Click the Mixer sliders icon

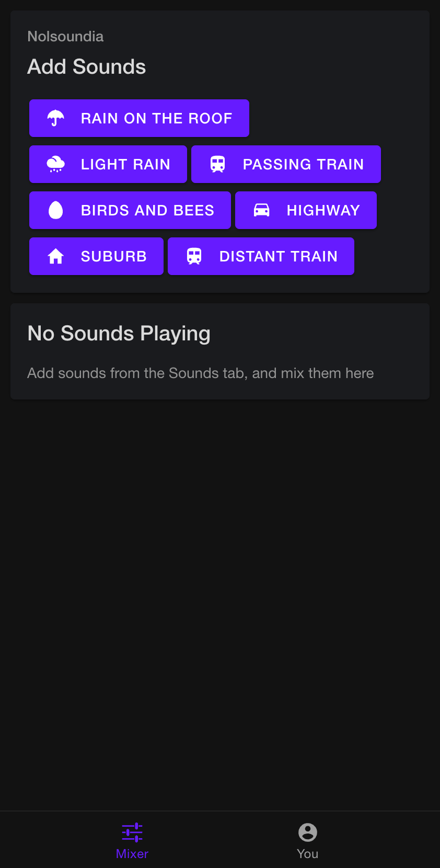132,832
